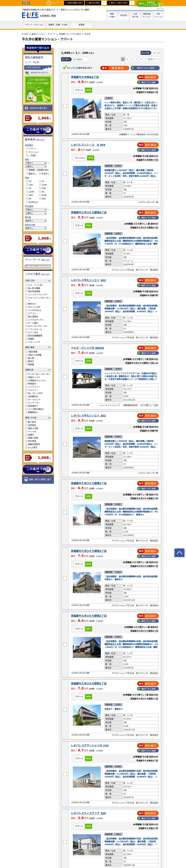Select the checkbox for レオパレスソレーユ II 303
The height and width of the screenshot is (868, 186).
coord(65,174)
